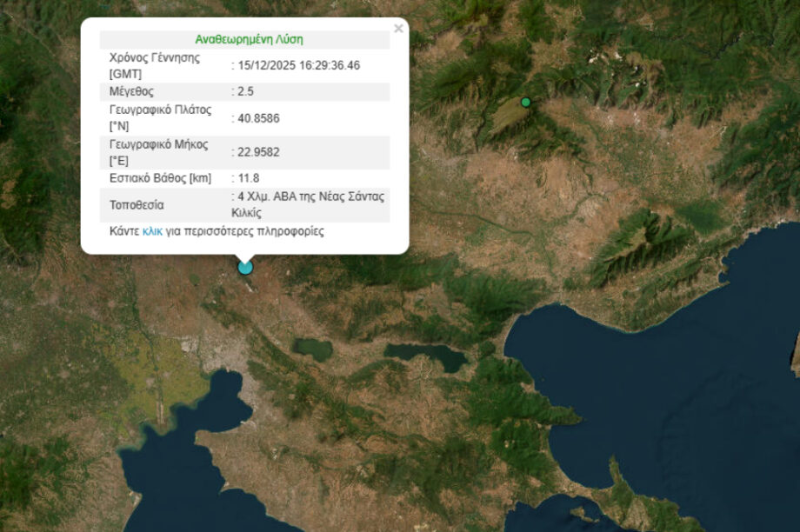Image resolution: width=800 pixels, height=532 pixels.
Task: Click the "Γεωγραφικό Μήκος" row label
Action: pos(158,144)
